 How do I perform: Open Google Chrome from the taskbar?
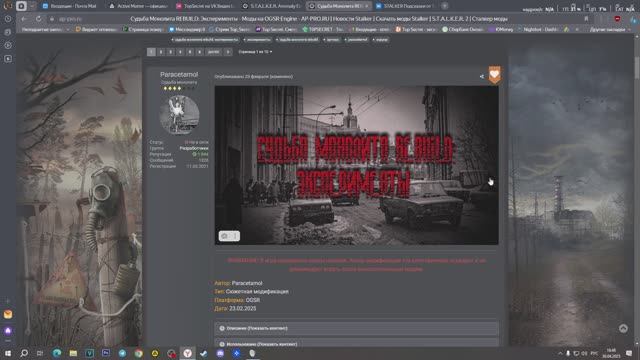pos(138,353)
